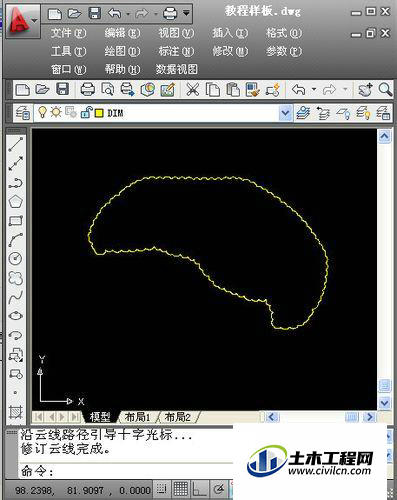
Task: Select the Circle tool
Action: 16,259
